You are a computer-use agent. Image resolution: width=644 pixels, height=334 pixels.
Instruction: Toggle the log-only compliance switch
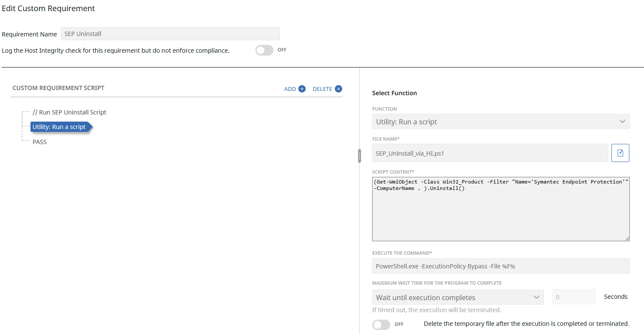point(264,50)
